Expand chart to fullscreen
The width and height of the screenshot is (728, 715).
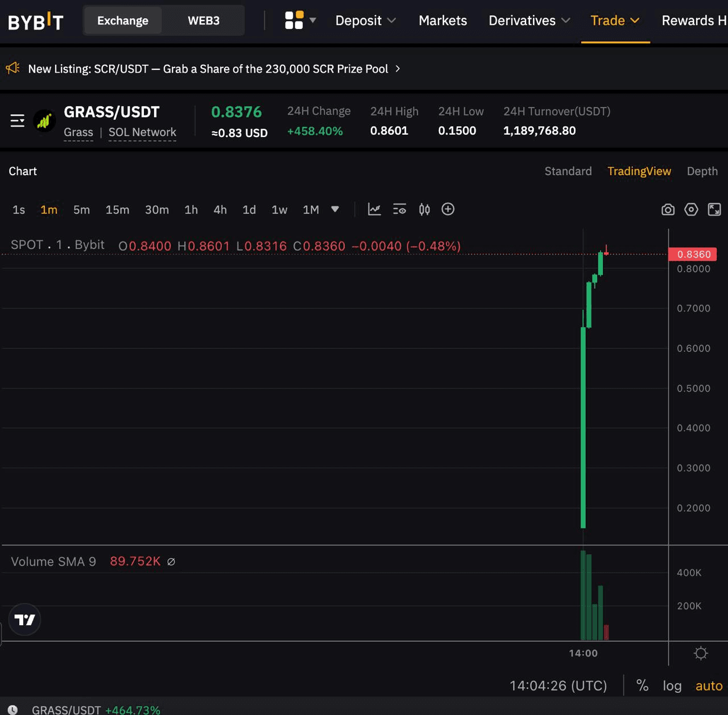[x=714, y=210]
